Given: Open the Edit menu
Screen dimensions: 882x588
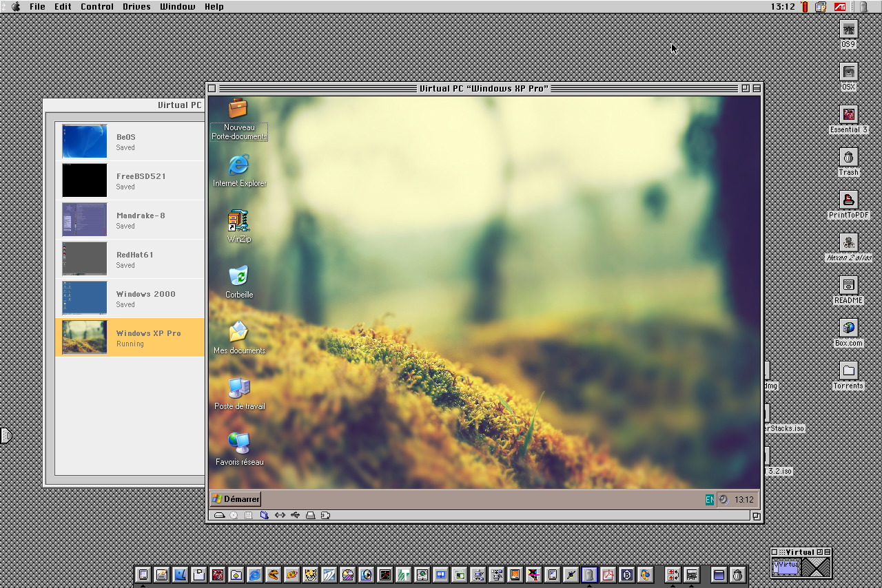Looking at the screenshot, I should (63, 6).
